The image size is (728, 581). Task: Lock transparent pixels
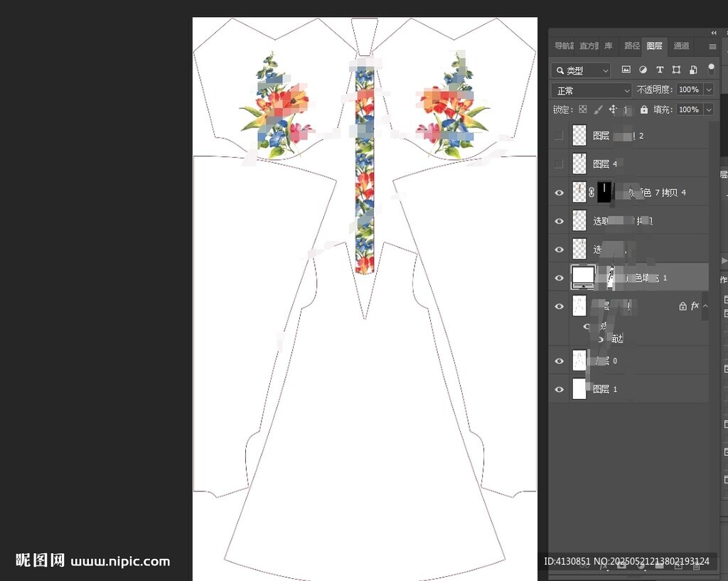[583, 110]
